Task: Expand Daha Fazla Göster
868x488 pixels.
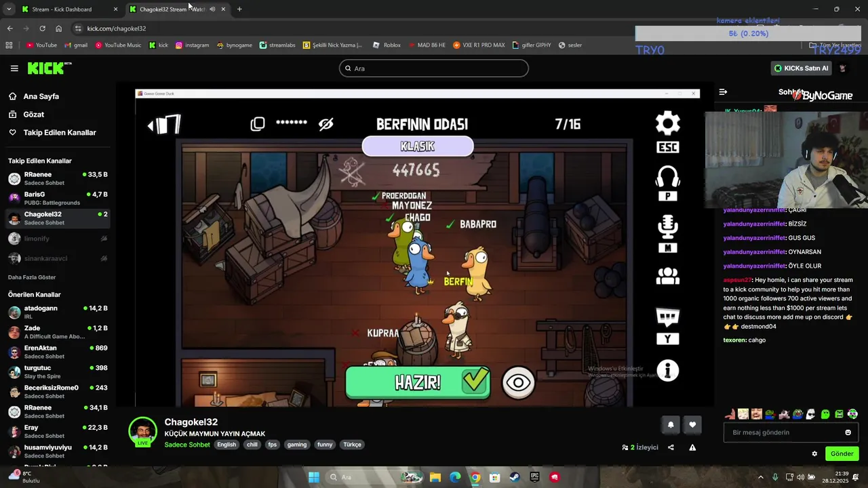Action: 32,277
